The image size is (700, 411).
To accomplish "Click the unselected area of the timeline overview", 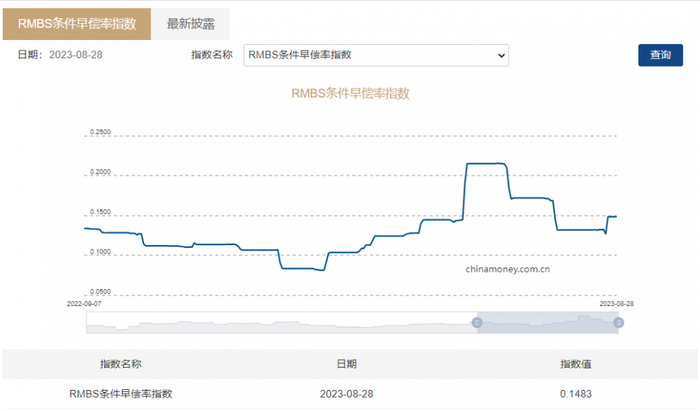I will tap(281, 323).
